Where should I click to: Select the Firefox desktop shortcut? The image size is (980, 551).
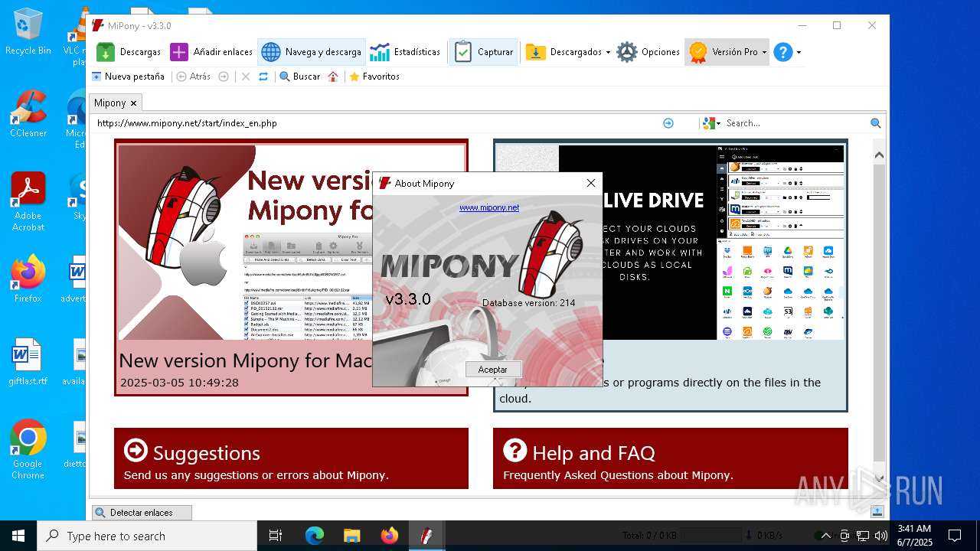(28, 279)
